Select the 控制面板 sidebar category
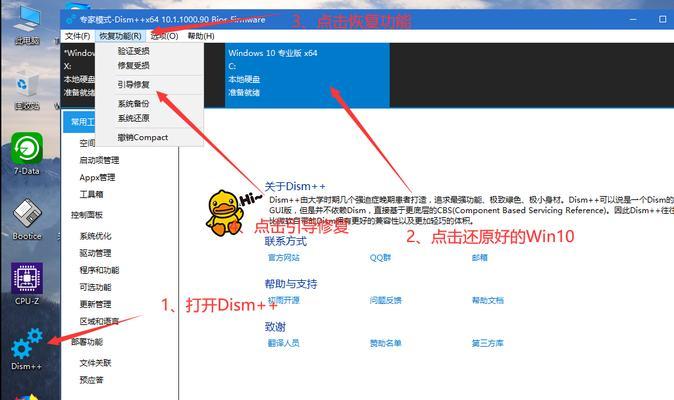Image resolution: width=674 pixels, height=400 pixels. [87, 215]
